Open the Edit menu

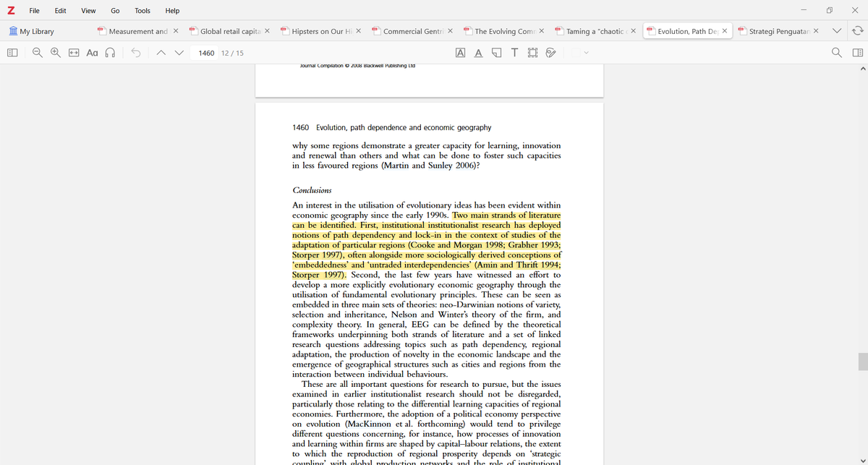pos(61,11)
